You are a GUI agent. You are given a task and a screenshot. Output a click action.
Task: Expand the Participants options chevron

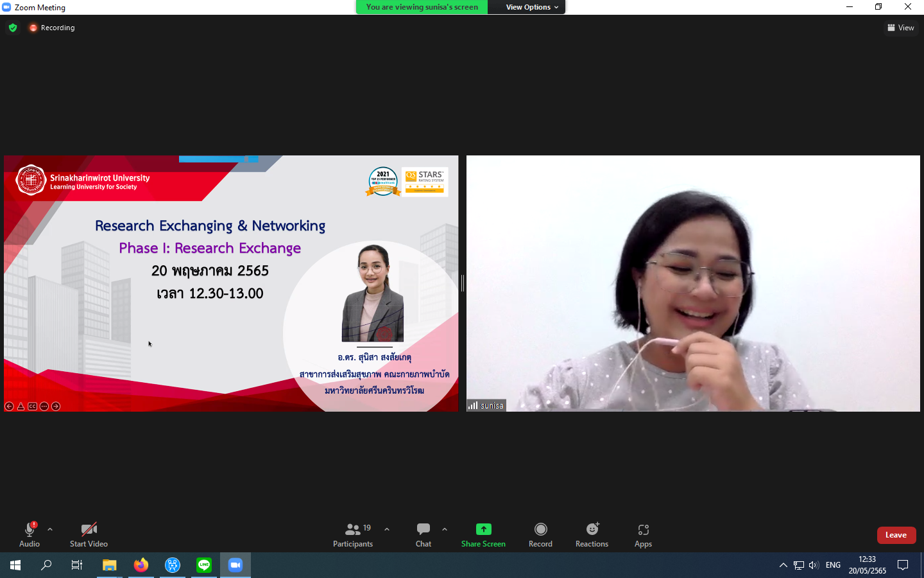pos(387,529)
